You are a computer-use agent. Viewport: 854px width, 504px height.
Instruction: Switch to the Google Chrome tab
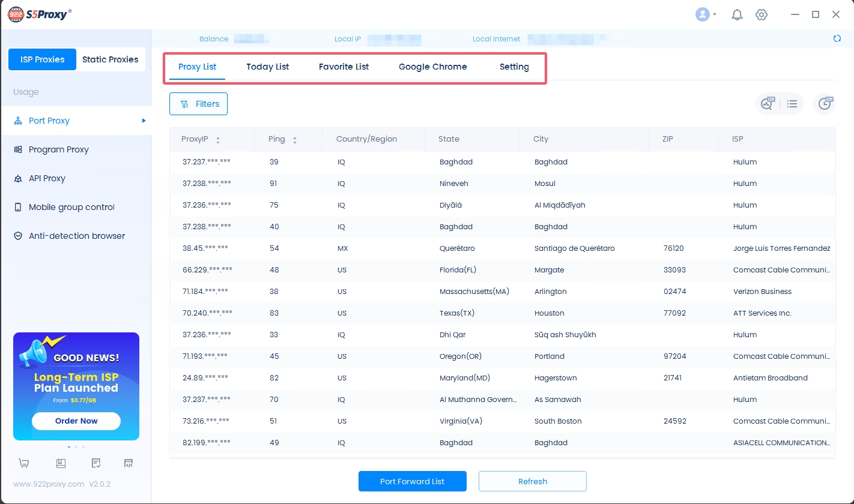coord(432,67)
